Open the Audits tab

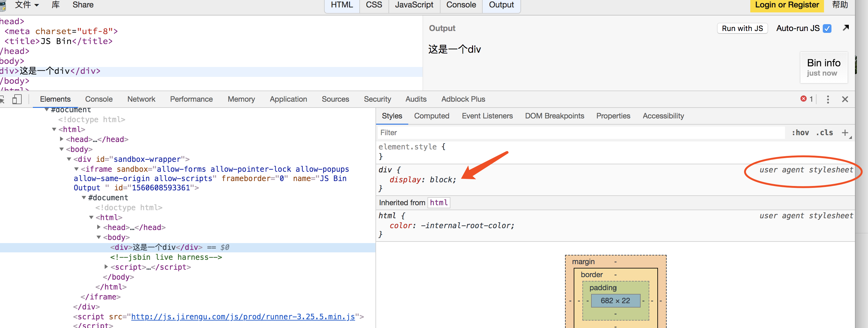pyautogui.click(x=416, y=99)
